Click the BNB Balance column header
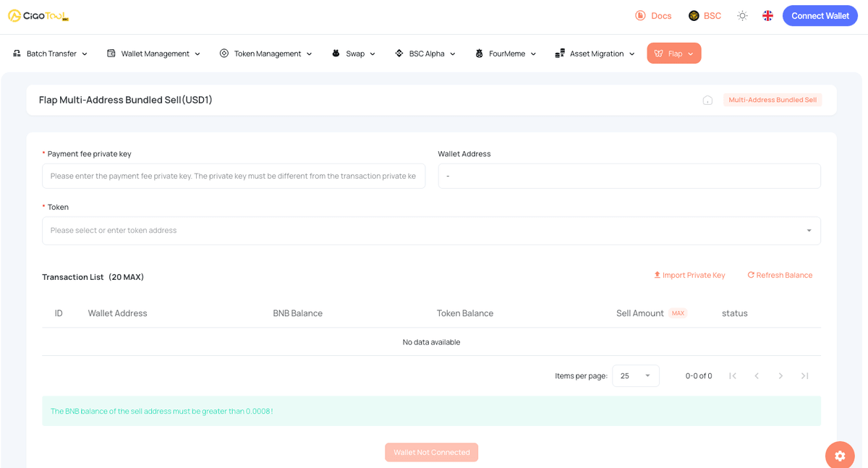The image size is (868, 468). [x=297, y=313]
